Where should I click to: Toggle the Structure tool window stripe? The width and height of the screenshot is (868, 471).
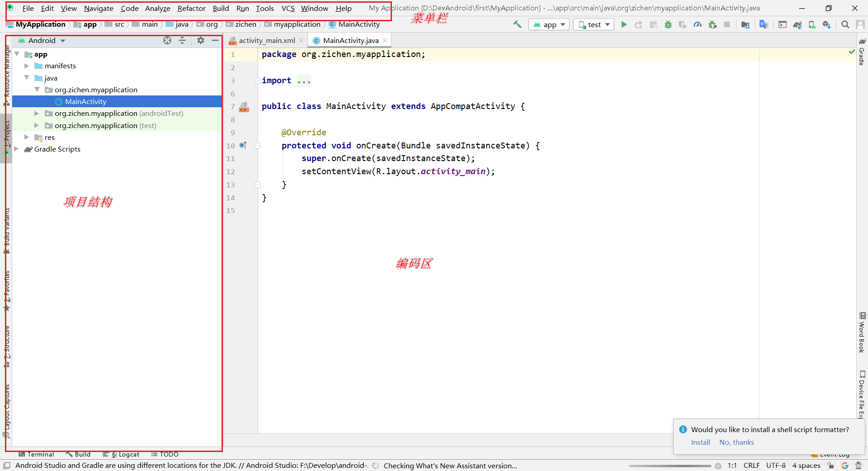(7, 346)
